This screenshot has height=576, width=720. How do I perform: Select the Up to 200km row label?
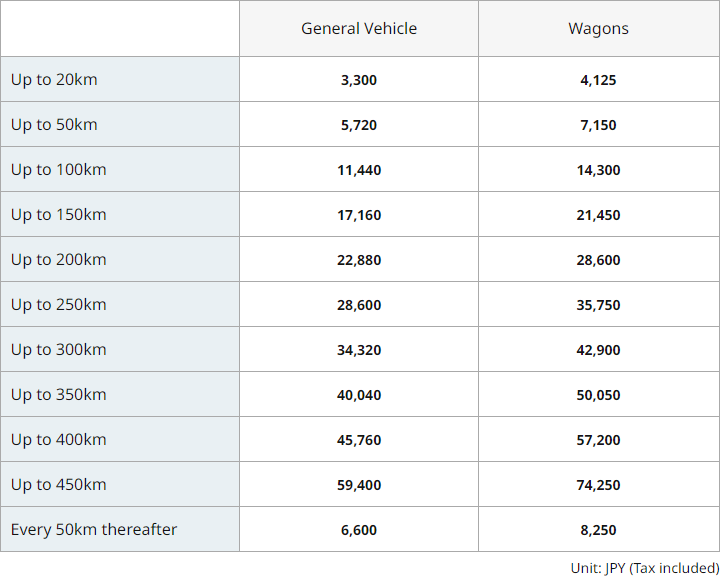(59, 260)
